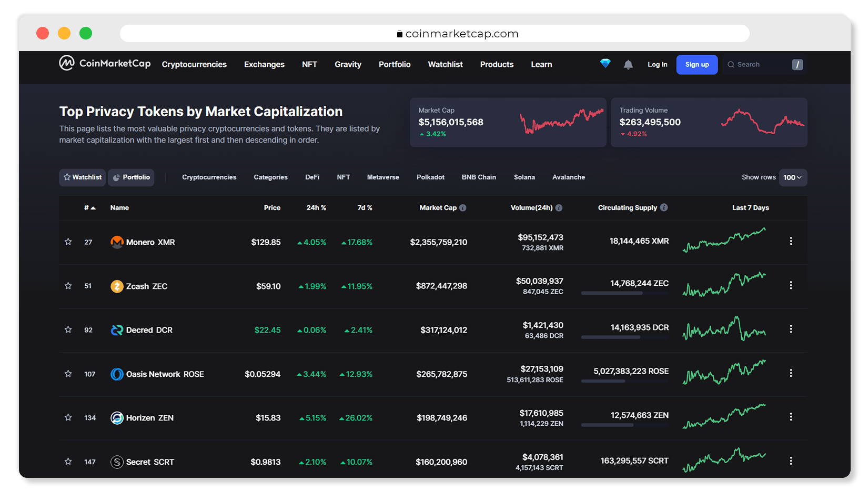The height and width of the screenshot is (500, 868).
Task: Go to Watchlist in the top navigation
Action: click(445, 64)
